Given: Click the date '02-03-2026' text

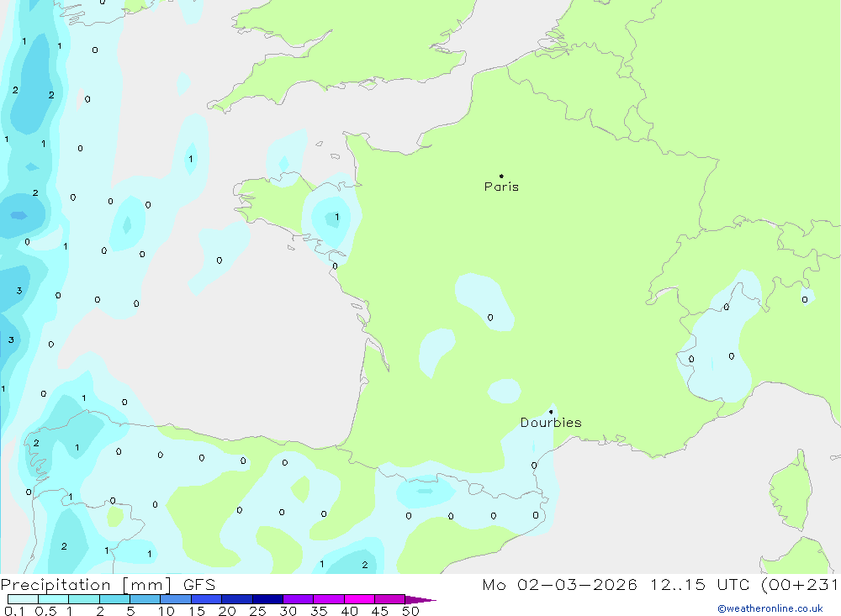Looking at the screenshot, I should pyautogui.click(x=577, y=585).
